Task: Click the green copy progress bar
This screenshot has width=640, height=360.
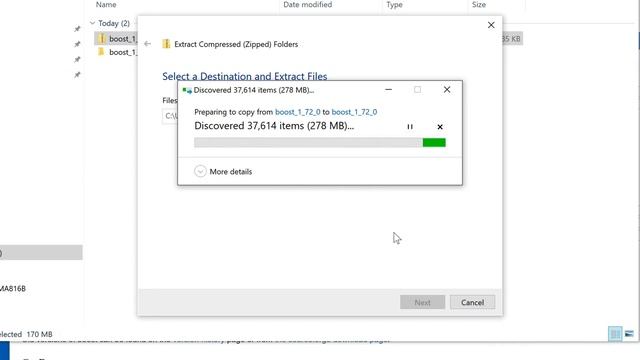Action: pos(320,142)
